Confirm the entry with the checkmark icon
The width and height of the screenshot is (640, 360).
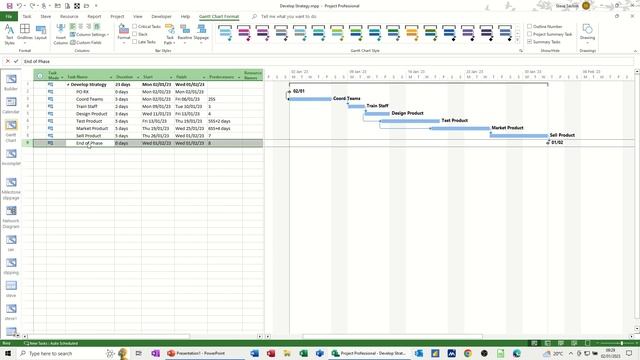pos(16,61)
